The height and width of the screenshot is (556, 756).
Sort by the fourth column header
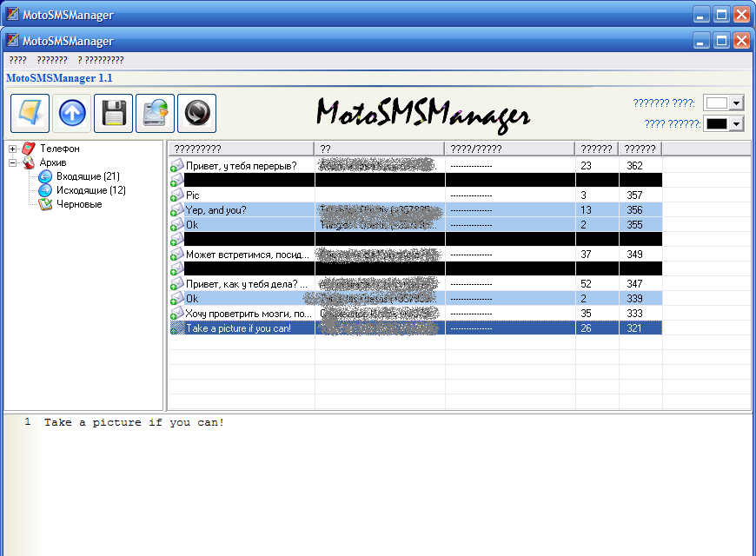click(x=597, y=149)
